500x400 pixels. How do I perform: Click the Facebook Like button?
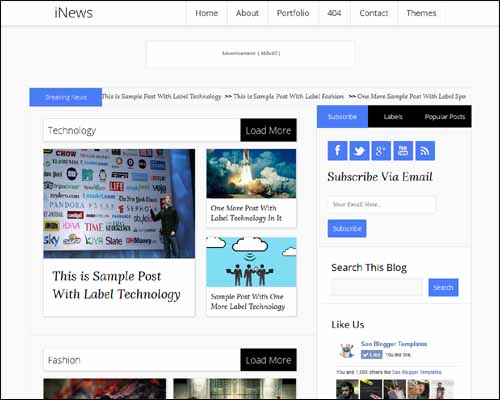coord(371,355)
